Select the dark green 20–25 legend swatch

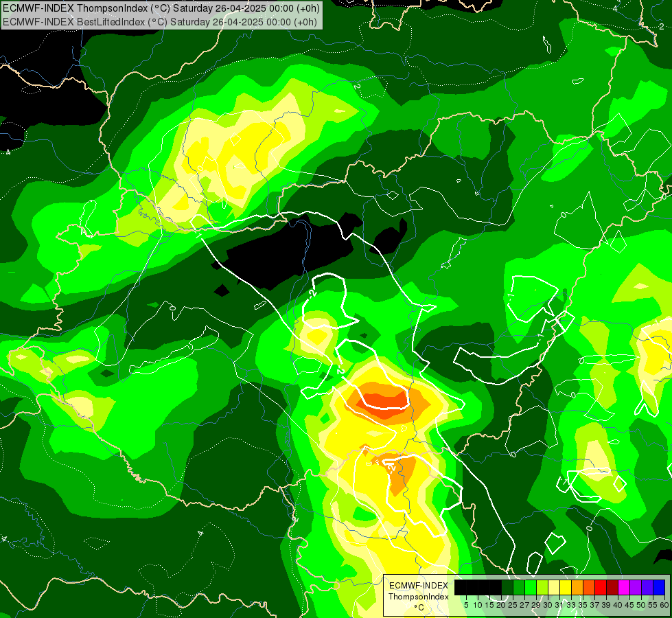click(x=507, y=588)
